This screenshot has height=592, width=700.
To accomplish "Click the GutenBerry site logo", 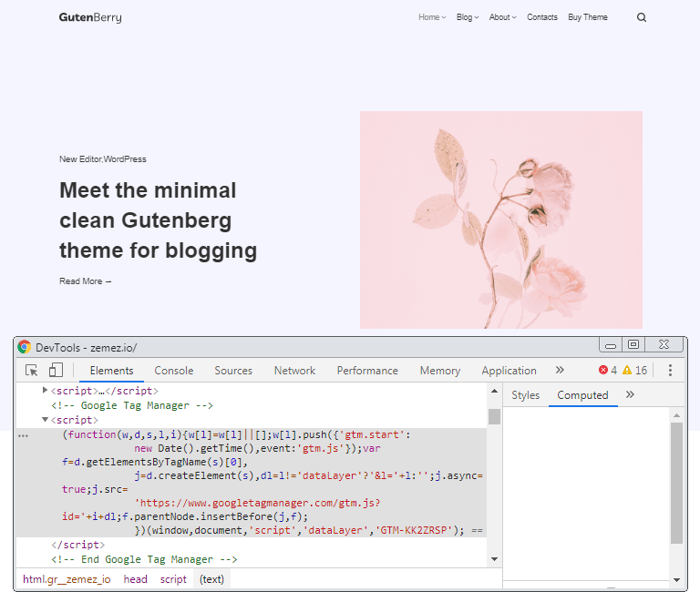I will click(x=90, y=17).
